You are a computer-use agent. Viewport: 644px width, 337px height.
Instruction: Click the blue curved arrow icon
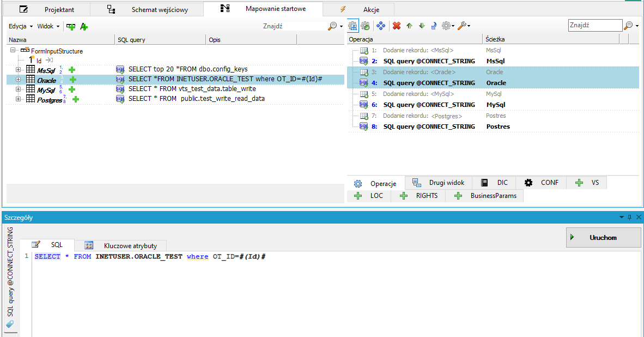434,26
